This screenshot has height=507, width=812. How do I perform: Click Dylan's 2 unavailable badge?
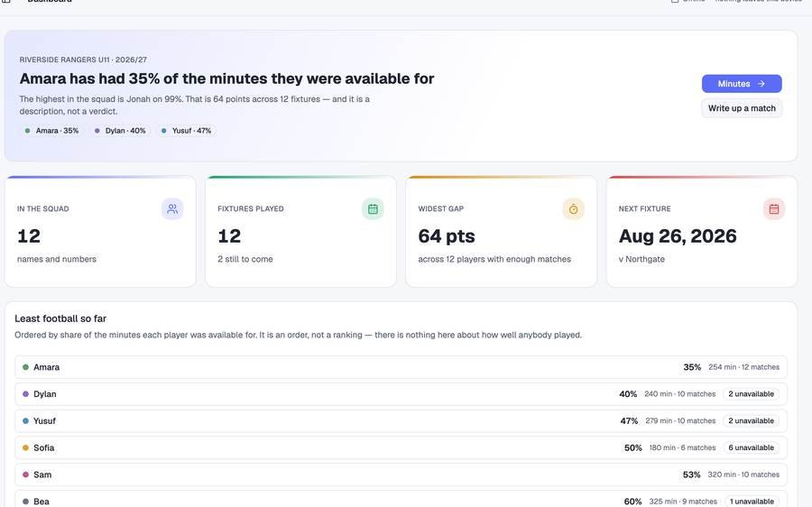click(x=751, y=394)
